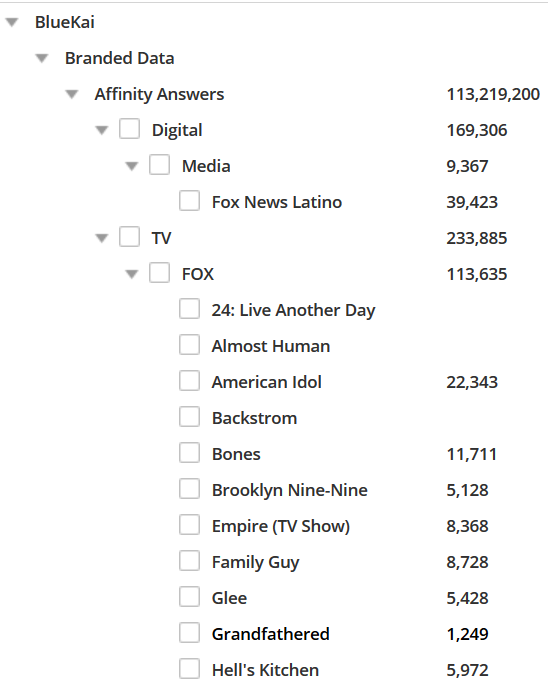Image resolution: width=548 pixels, height=692 pixels.
Task: Collapse the Digital category arrow
Action: click(102, 130)
